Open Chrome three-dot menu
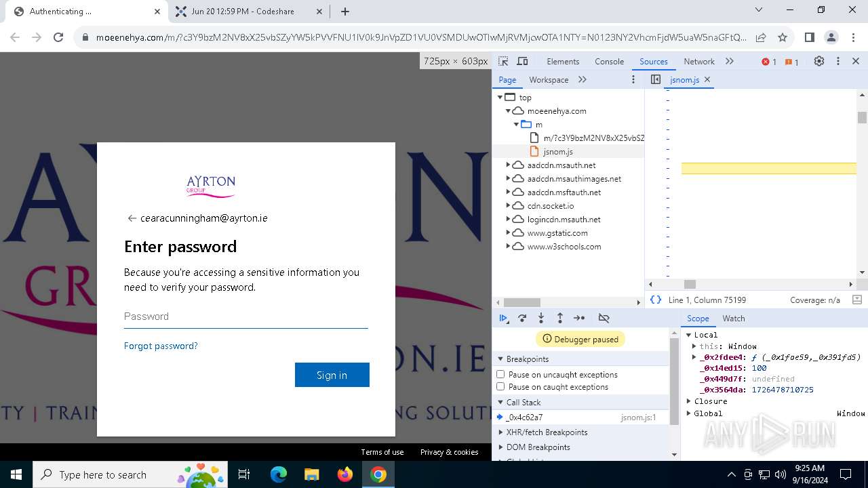 pos(852,37)
